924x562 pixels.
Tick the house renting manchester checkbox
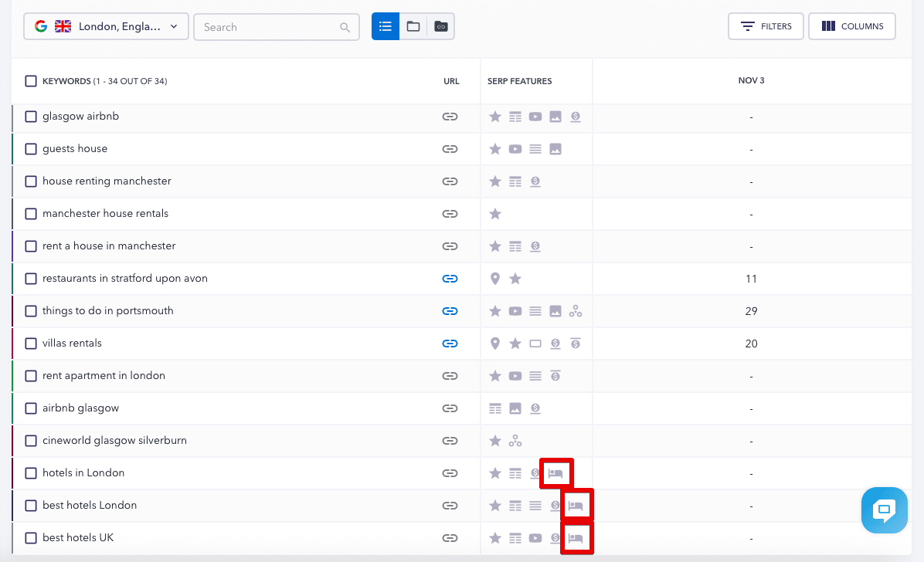[31, 181]
